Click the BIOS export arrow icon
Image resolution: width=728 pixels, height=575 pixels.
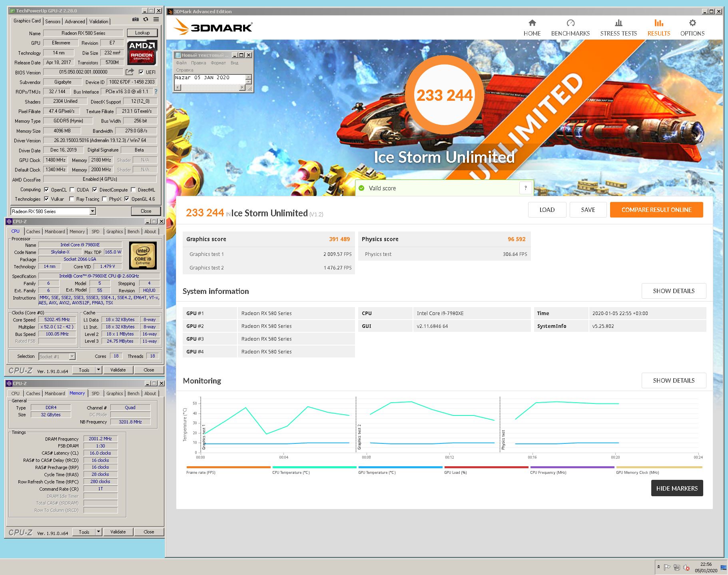click(130, 72)
